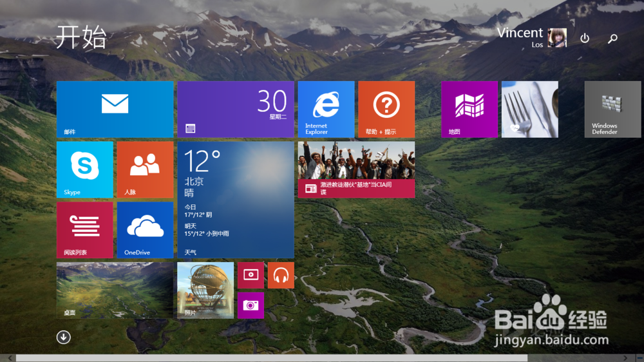Click the Vincent user name text
The height and width of the screenshot is (362, 644).
(x=520, y=32)
